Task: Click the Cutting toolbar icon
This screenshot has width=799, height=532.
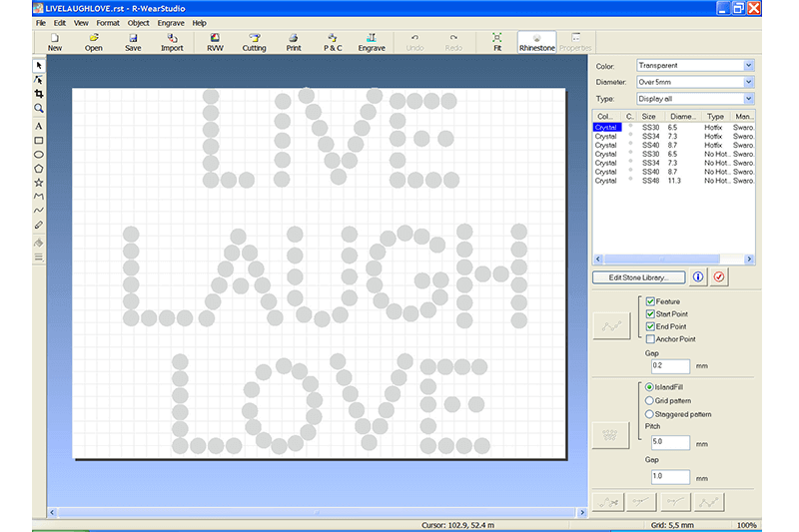Action: tap(254, 42)
